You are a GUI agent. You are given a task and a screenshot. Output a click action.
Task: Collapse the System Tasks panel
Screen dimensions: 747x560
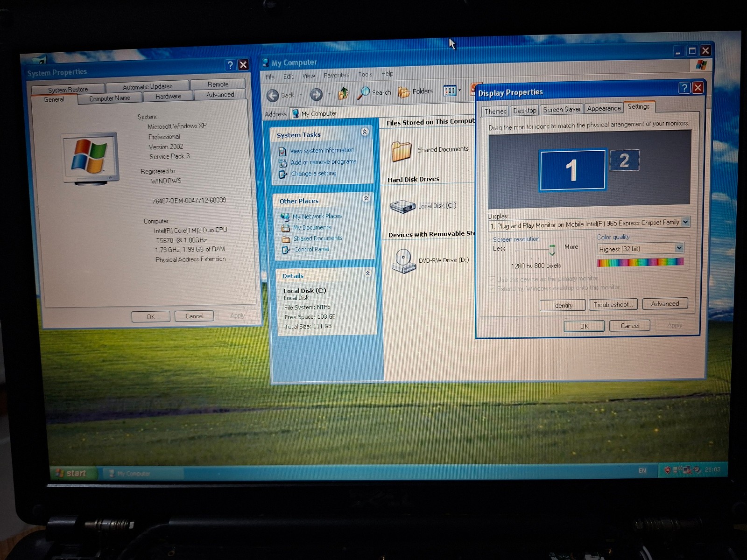point(365,132)
